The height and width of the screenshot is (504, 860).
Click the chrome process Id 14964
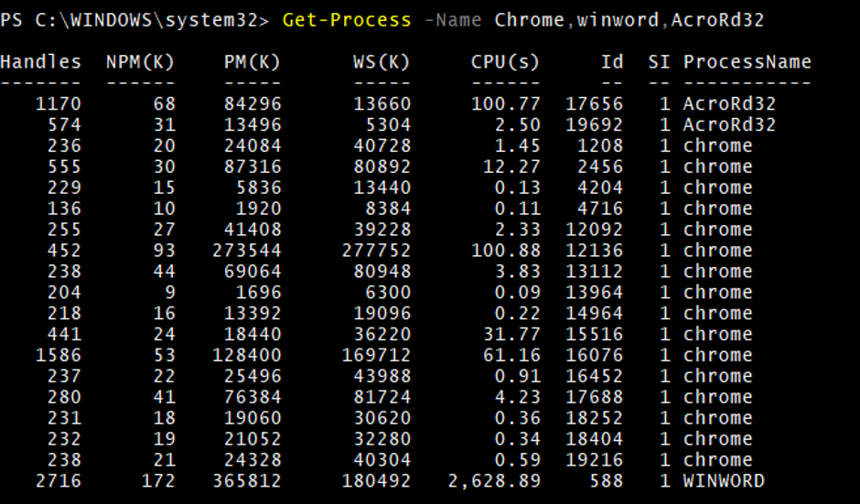pos(595,313)
